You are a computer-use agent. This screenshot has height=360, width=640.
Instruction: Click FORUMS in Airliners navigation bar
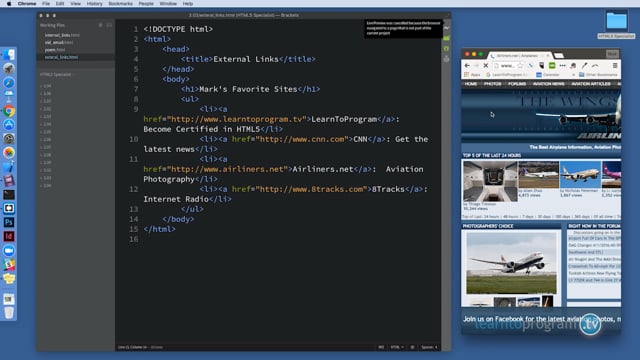point(517,84)
